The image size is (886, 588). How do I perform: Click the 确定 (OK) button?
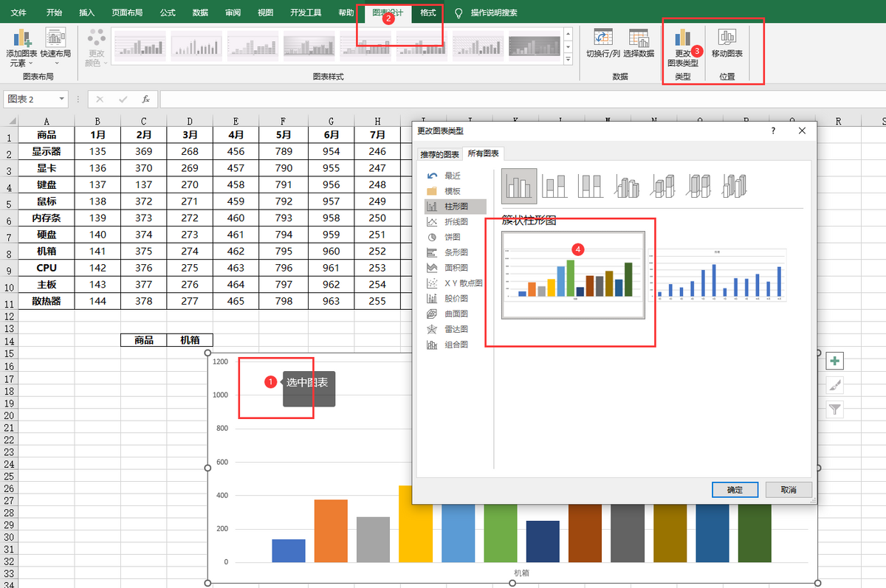(x=735, y=489)
